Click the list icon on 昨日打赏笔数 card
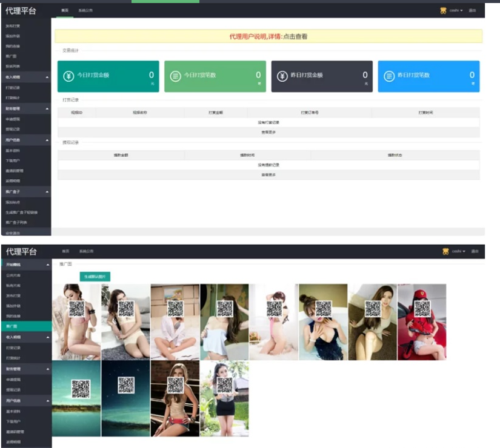Screen dimensions: 500x448 coord(388,76)
